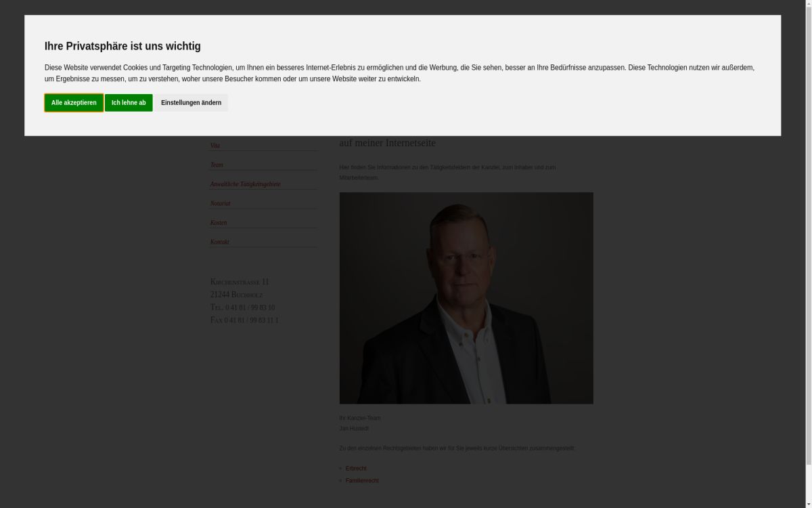
Task: Select Anwaltliche Tätigkeitsgebiete in sidebar
Action: pos(245,184)
